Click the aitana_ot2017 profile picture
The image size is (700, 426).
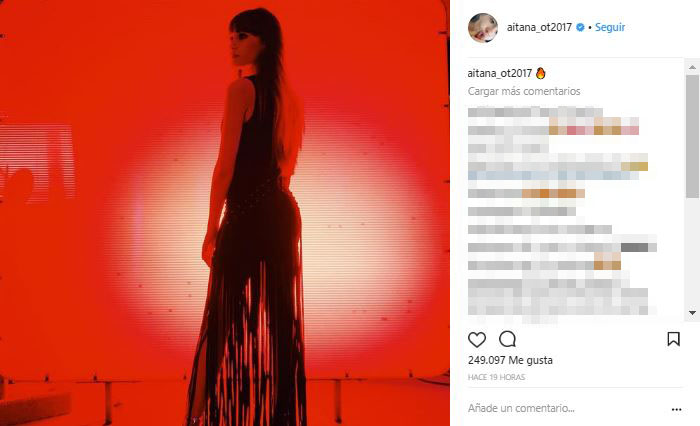click(483, 28)
